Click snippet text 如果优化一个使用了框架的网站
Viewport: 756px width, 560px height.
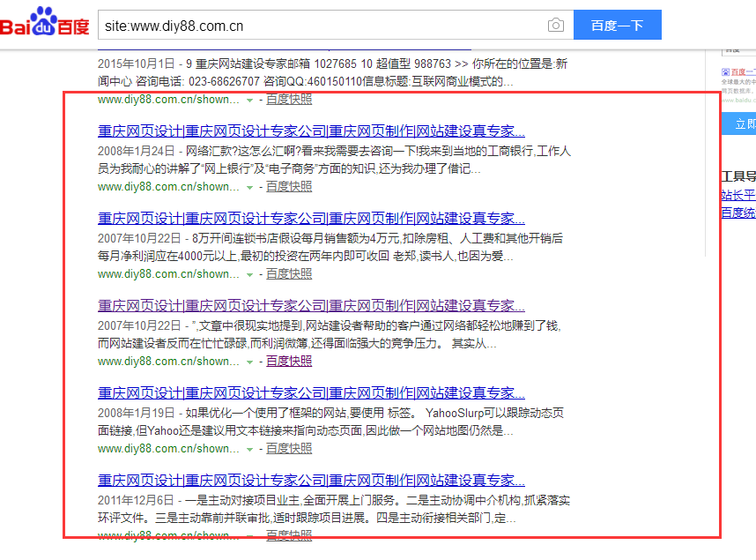point(266,414)
